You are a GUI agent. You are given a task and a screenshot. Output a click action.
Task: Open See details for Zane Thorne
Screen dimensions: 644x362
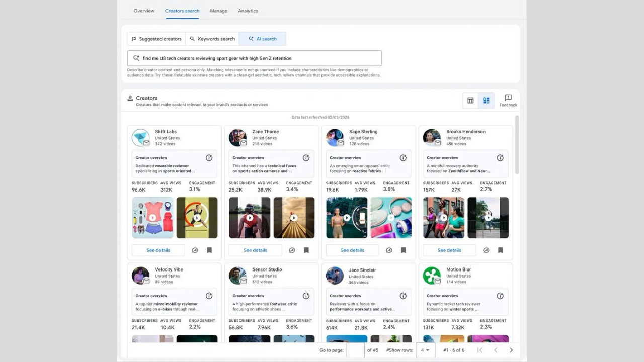pyautogui.click(x=255, y=250)
